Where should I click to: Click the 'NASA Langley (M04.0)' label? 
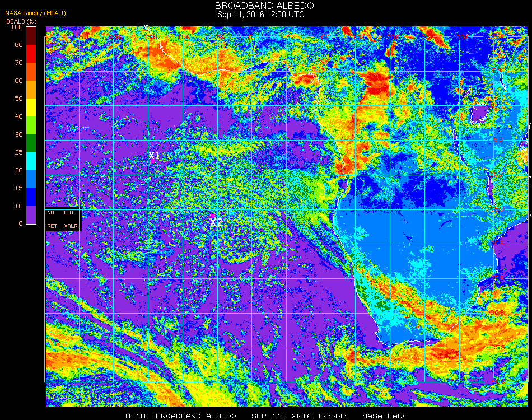[35, 13]
